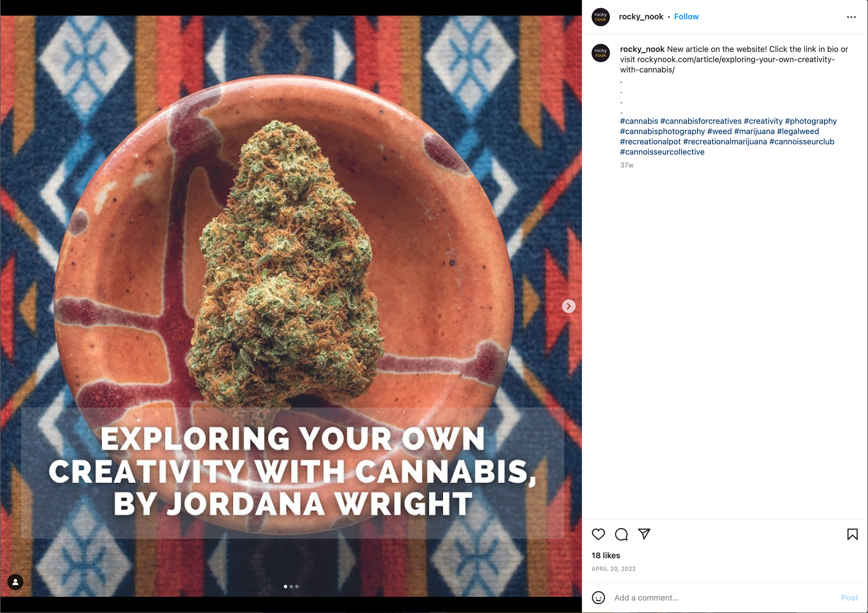The image size is (868, 613).
Task: Open emoji picker smiley icon
Action: point(598,597)
